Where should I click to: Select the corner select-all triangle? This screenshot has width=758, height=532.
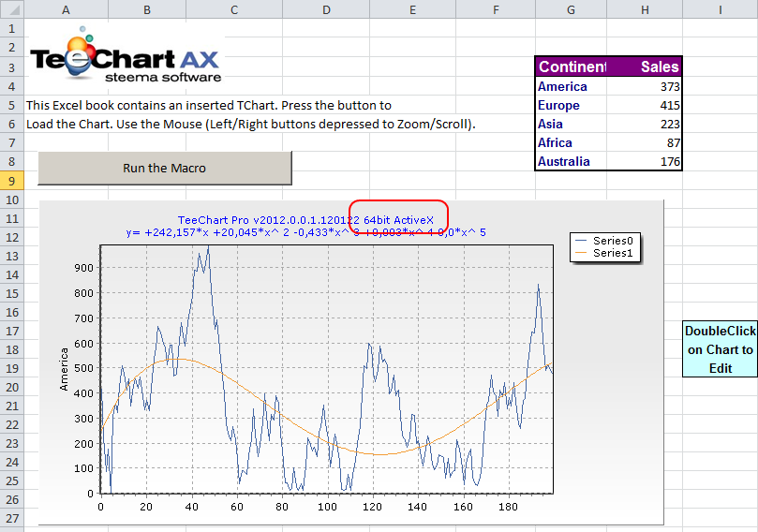11,9
